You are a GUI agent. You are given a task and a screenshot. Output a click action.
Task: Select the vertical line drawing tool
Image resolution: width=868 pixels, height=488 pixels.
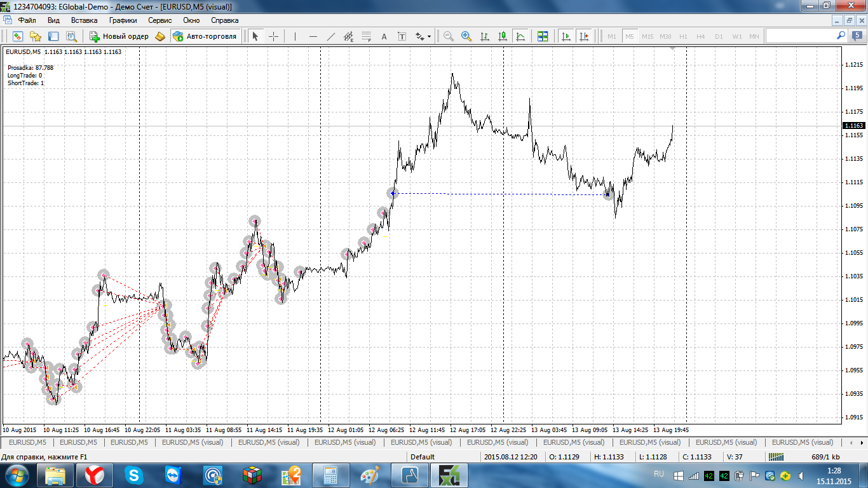295,36
